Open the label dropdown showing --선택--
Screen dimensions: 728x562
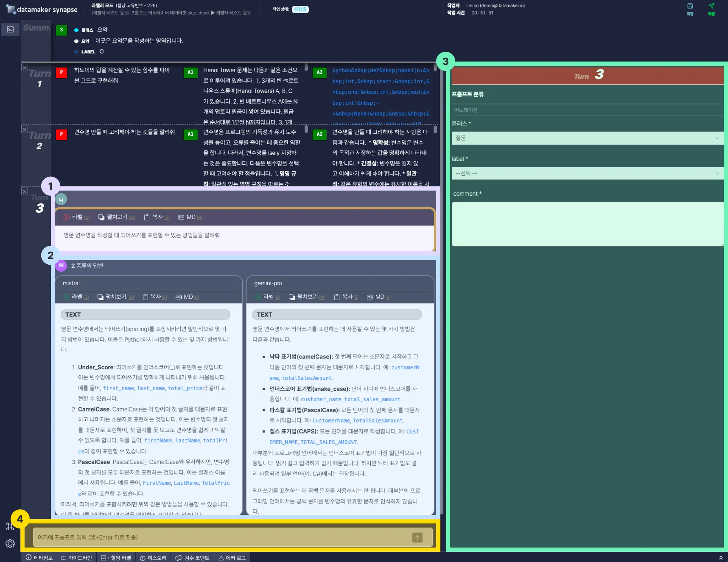[587, 173]
